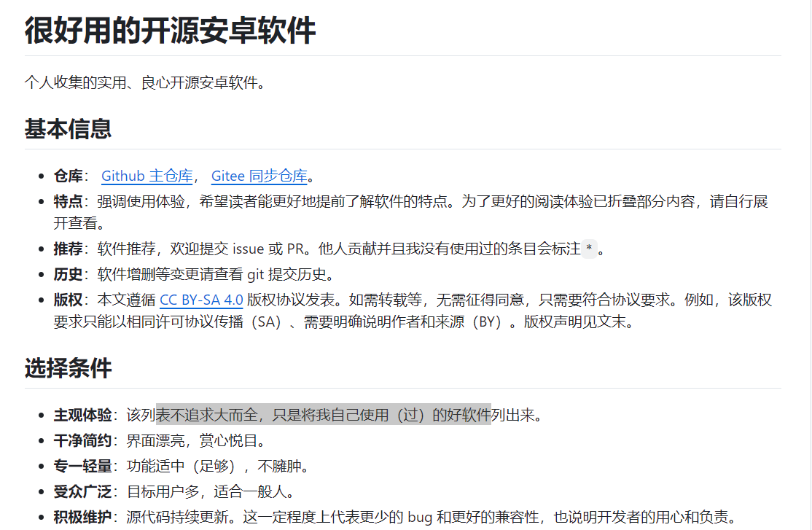
Task: Click the bold label 受众广泛
Action: point(82,492)
